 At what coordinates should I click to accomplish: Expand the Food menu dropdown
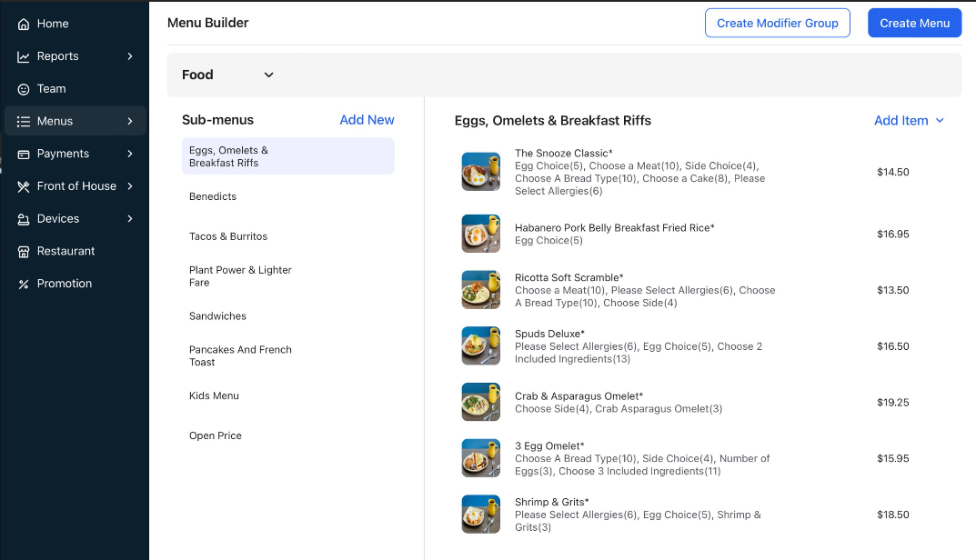268,75
